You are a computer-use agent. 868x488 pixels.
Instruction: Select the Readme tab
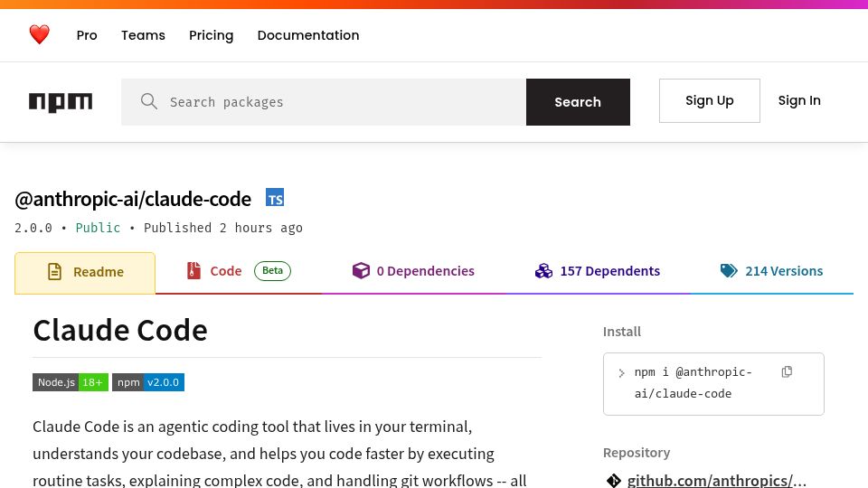coord(85,273)
